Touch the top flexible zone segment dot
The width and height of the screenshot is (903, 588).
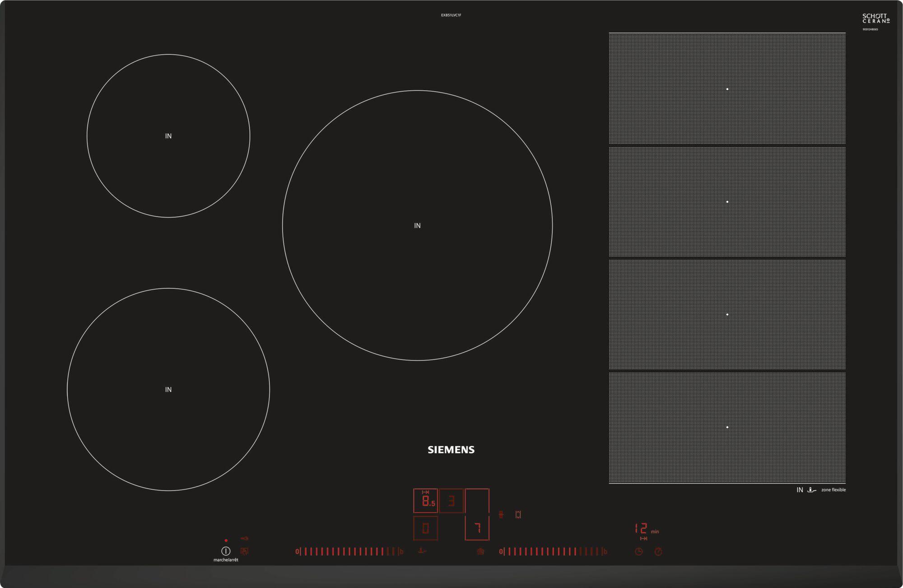(x=727, y=89)
